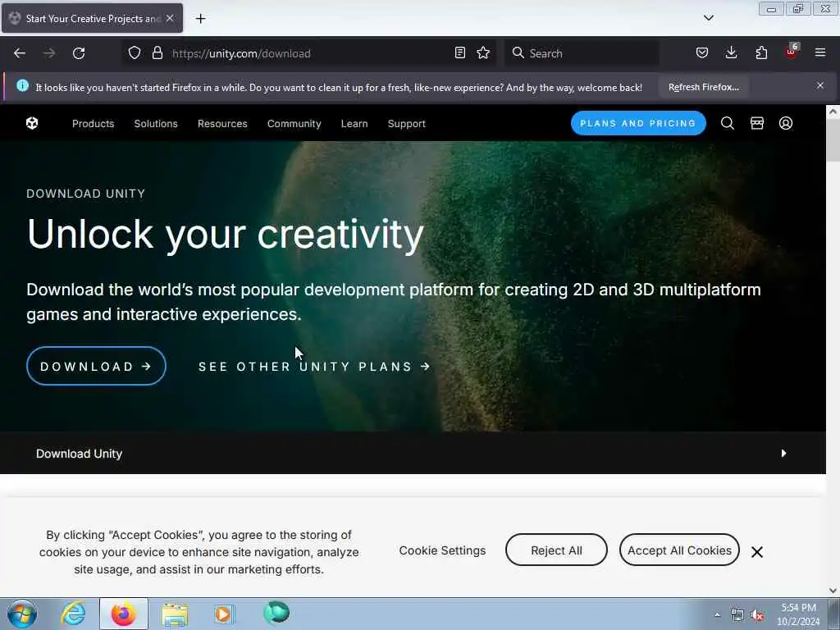Open a new tab with the plus button
This screenshot has height=630, width=840.
200,19
